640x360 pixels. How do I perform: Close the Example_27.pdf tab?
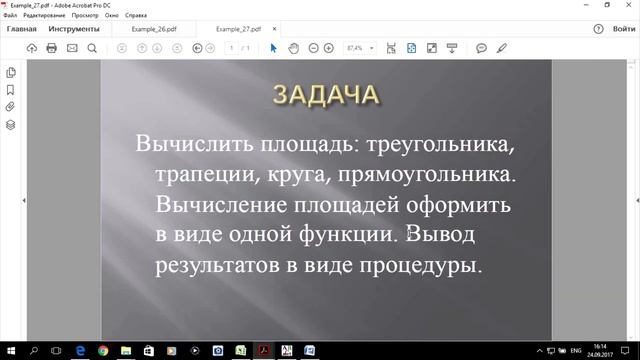pos(274,29)
